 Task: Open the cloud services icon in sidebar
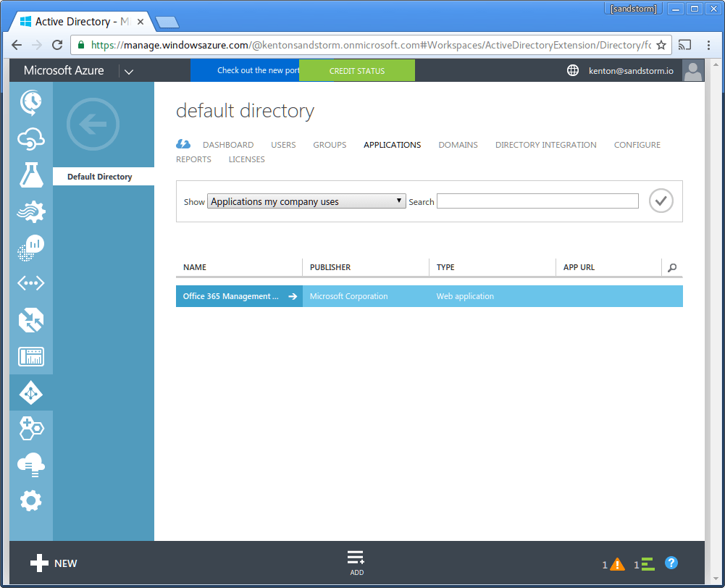tap(31, 139)
